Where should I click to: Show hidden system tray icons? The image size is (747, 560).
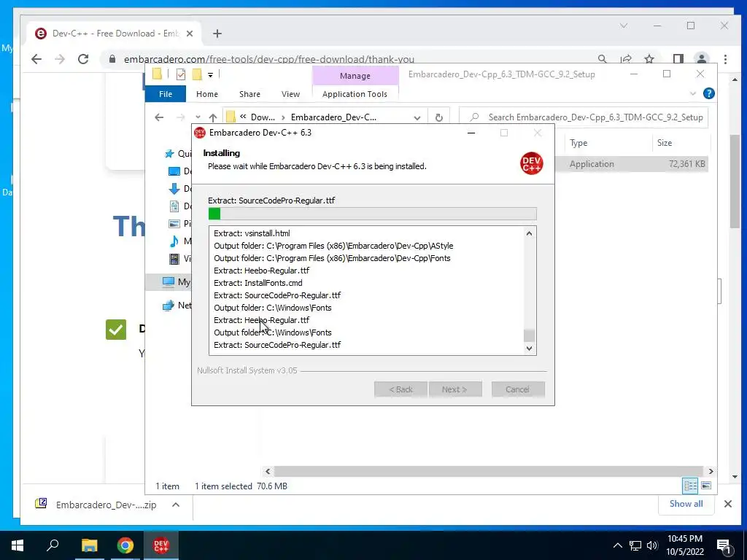point(617,545)
